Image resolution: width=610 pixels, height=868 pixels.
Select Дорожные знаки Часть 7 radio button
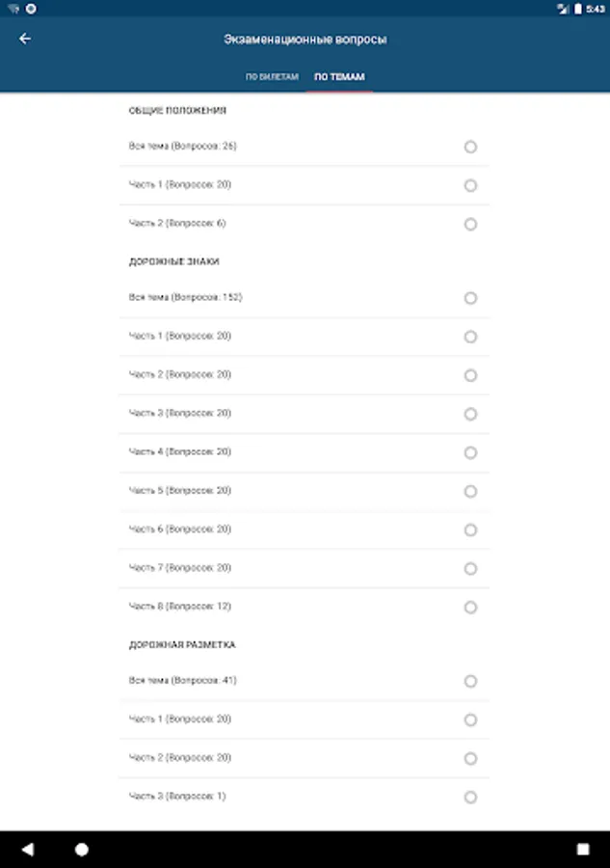click(470, 568)
